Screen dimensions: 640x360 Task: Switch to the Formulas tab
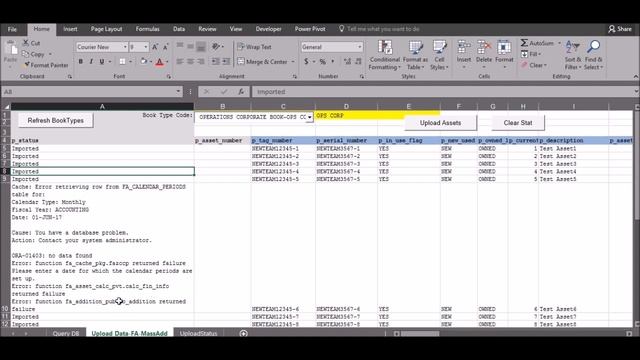pos(148,29)
